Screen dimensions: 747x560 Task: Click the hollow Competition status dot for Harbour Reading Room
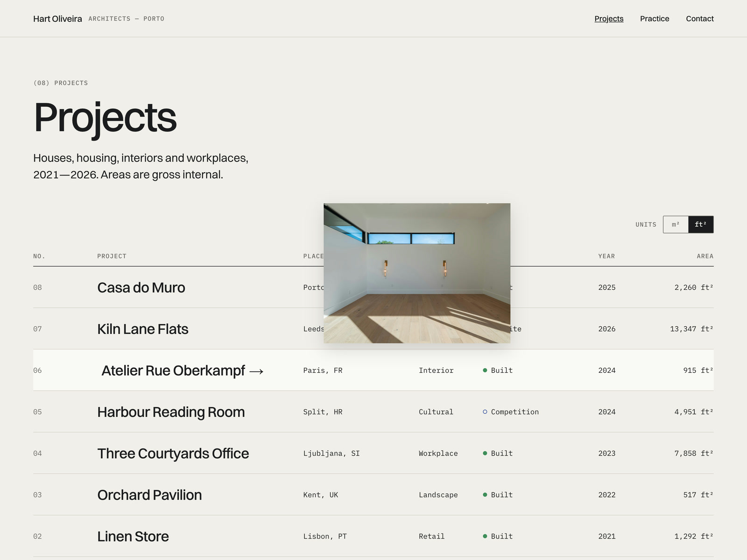click(485, 412)
